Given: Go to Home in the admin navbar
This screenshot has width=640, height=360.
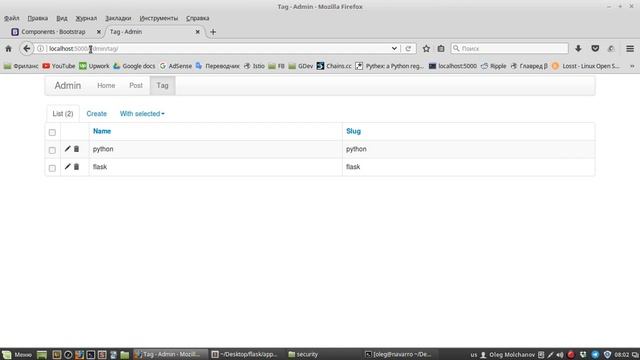Looking at the screenshot, I should (x=106, y=86).
